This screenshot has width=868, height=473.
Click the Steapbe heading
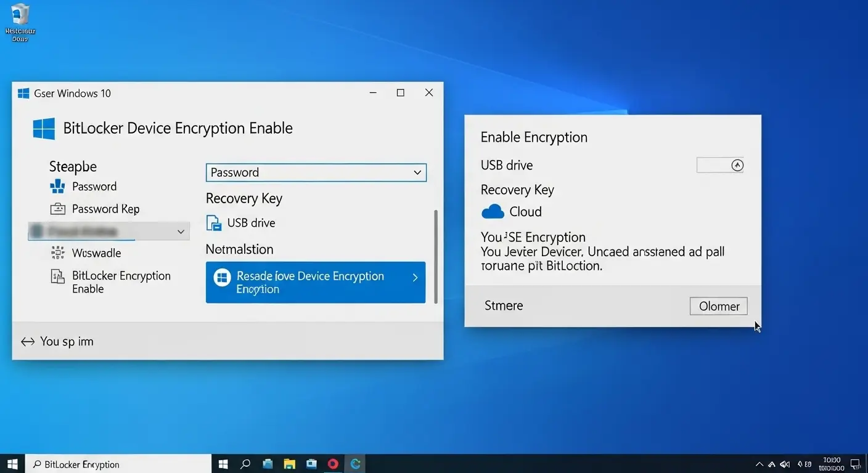[73, 166]
